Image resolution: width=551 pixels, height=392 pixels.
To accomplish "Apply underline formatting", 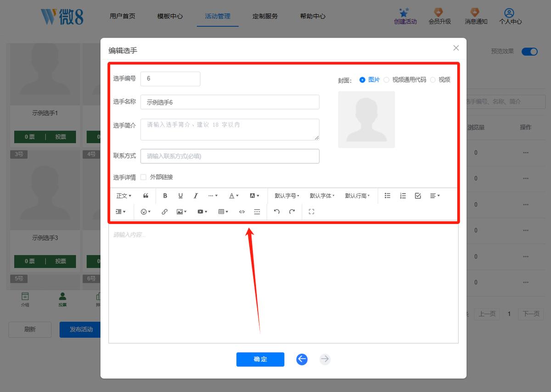I will [180, 196].
